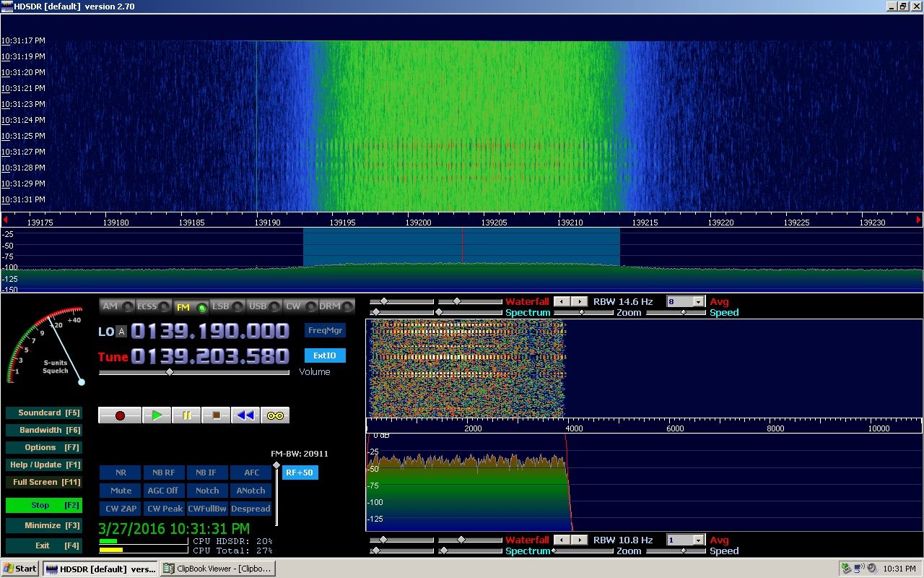Enable the Notch filter
Image resolution: width=924 pixels, height=578 pixels.
(x=207, y=491)
